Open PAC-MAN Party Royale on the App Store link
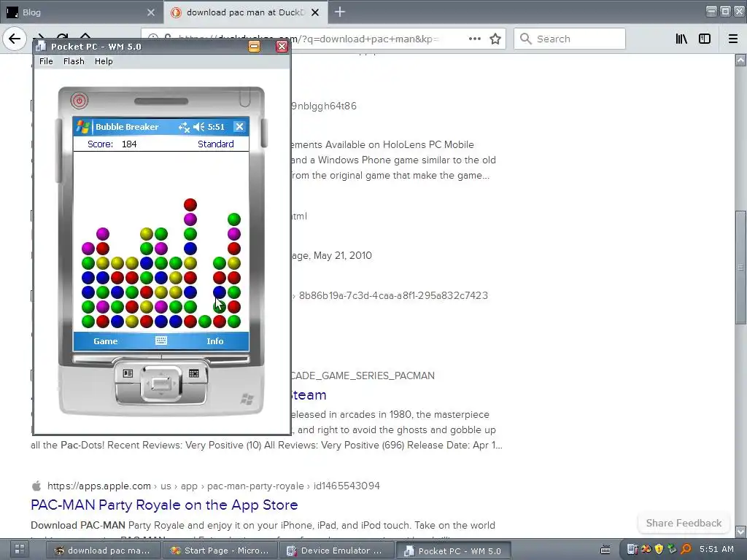The height and width of the screenshot is (560, 747). (x=164, y=505)
